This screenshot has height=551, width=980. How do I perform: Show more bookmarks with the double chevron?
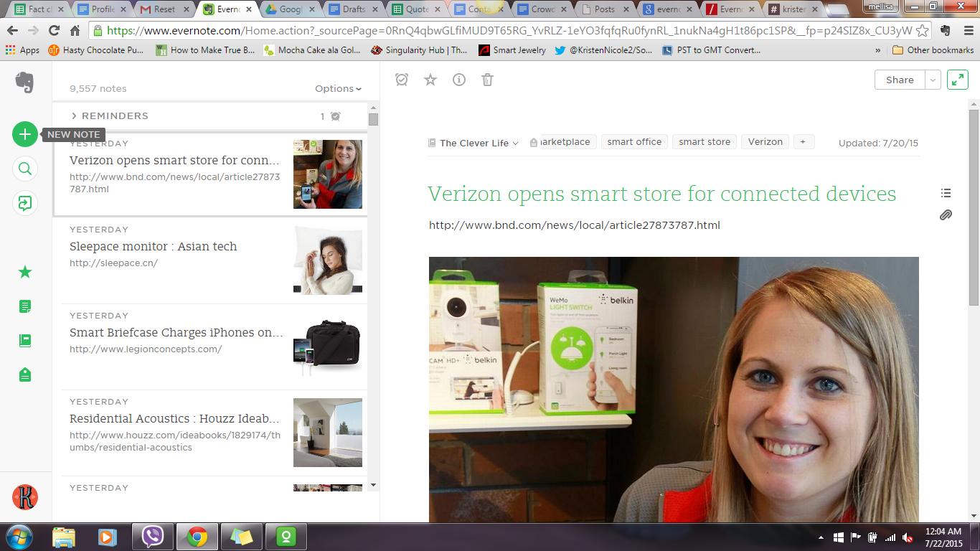(x=878, y=50)
